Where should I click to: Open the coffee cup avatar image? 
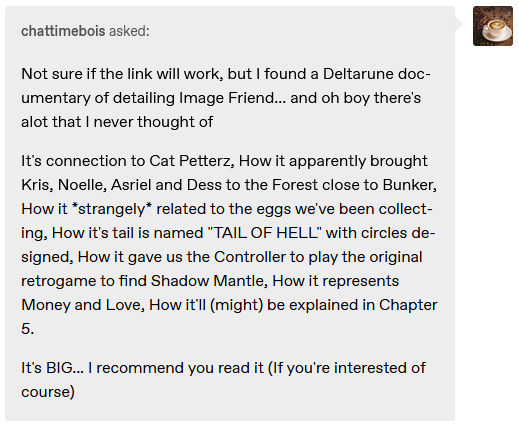pos(493,26)
